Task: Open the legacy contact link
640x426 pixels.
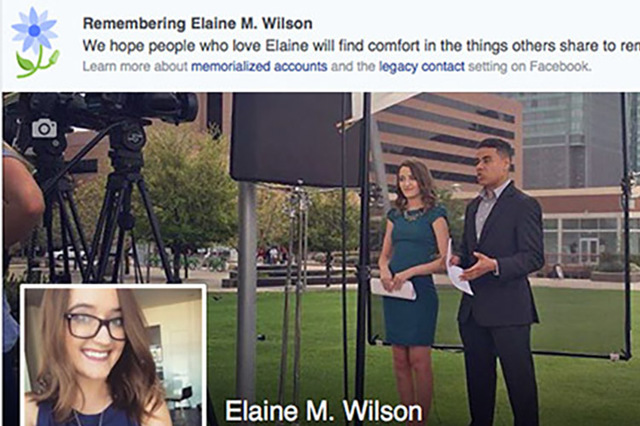Action: [422, 66]
